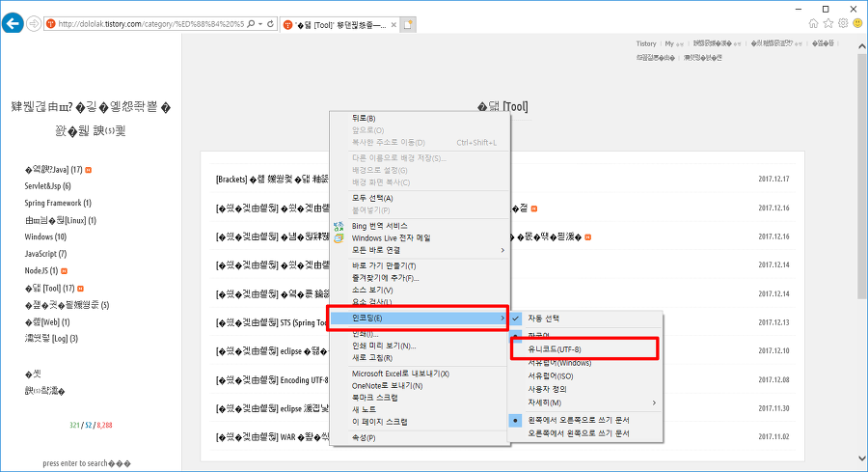Refresh the page using address bar reload icon
The height and width of the screenshot is (472, 868).
270,24
